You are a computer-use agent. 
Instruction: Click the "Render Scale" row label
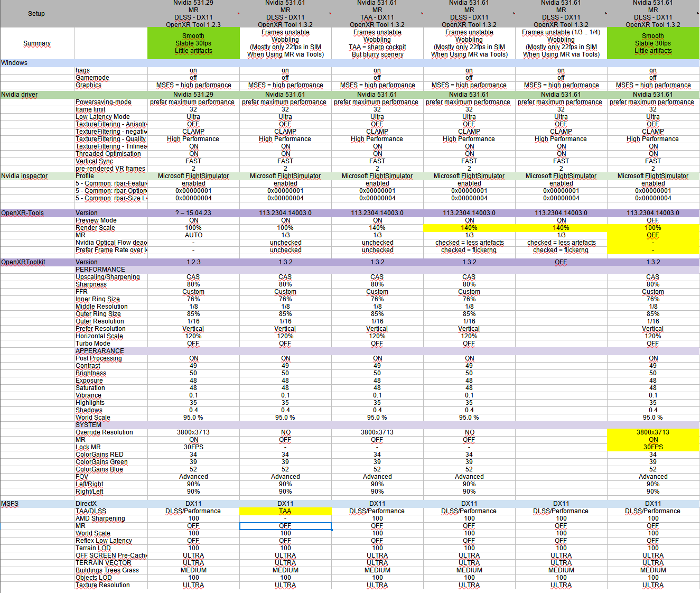tap(95, 228)
